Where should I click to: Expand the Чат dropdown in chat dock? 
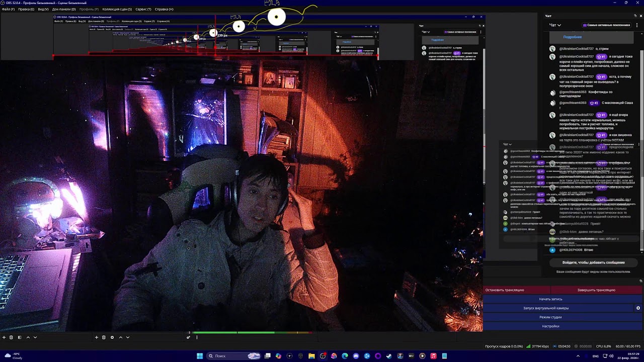554,25
